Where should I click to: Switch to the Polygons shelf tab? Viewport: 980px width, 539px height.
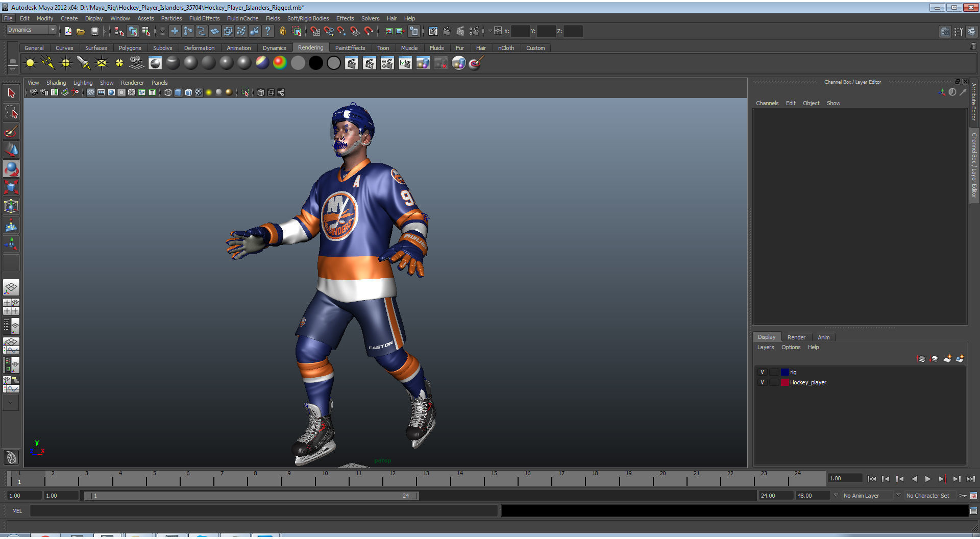coord(130,48)
